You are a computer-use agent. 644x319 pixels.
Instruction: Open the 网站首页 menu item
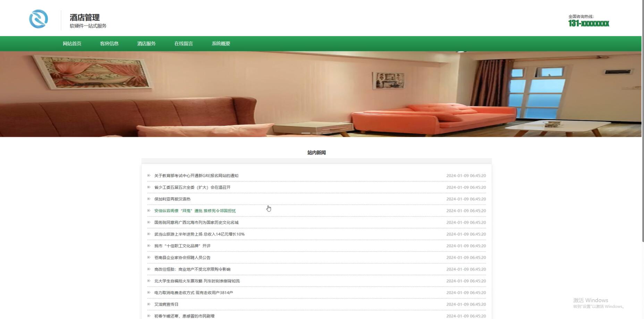click(72, 43)
